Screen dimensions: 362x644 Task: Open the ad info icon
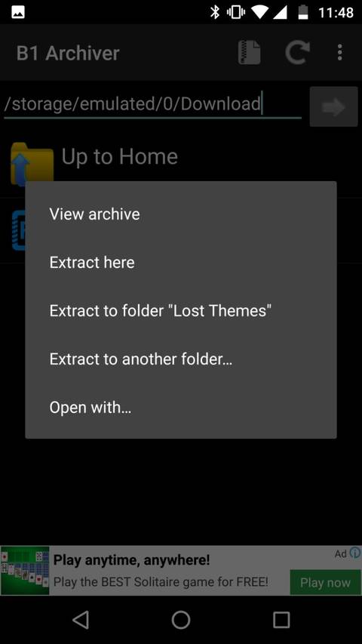click(x=355, y=553)
